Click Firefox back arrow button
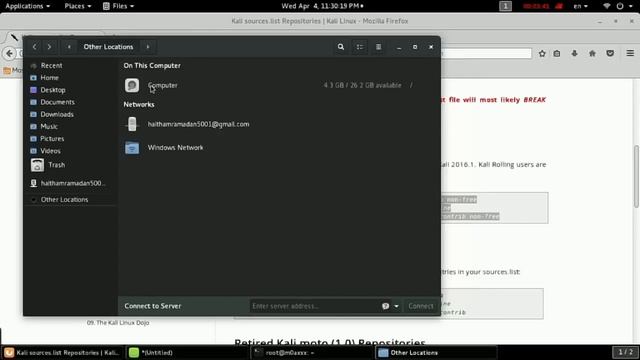640x360 pixels. click(10, 53)
